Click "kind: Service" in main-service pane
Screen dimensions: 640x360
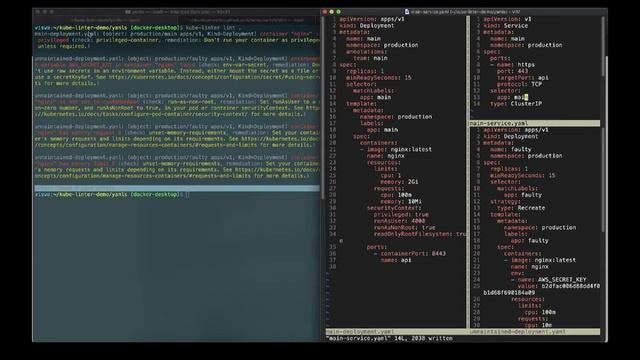point(506,26)
